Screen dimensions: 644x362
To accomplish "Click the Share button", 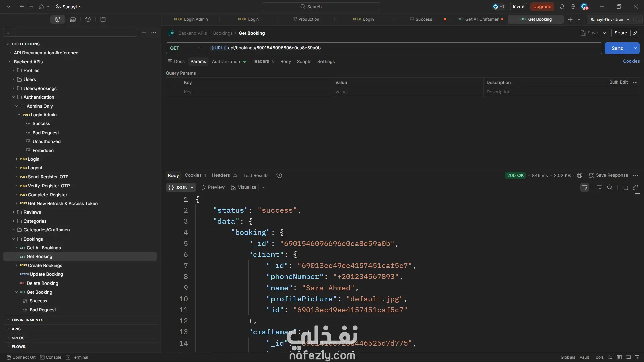I will [621, 33].
